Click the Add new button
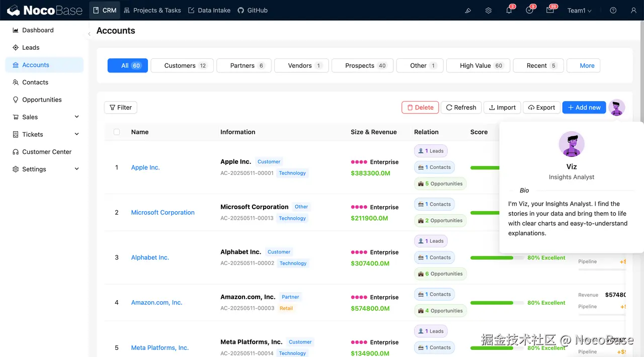 coord(584,107)
